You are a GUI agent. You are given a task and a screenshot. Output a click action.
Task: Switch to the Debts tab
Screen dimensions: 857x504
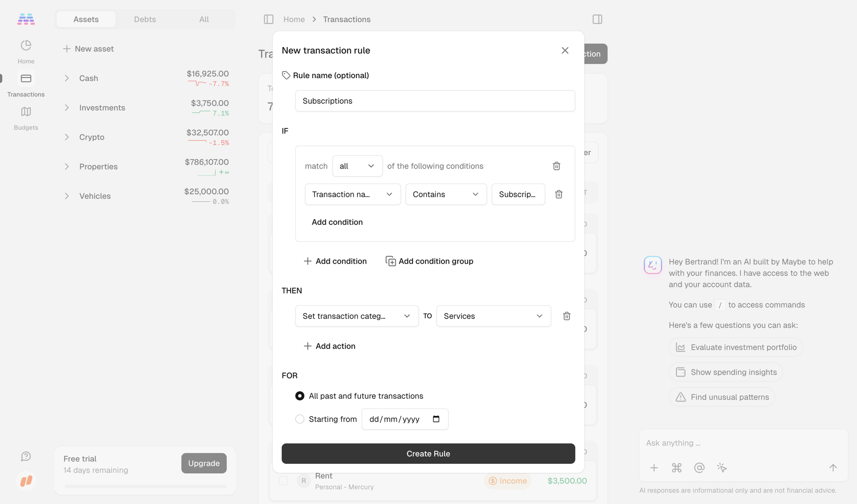click(x=145, y=19)
